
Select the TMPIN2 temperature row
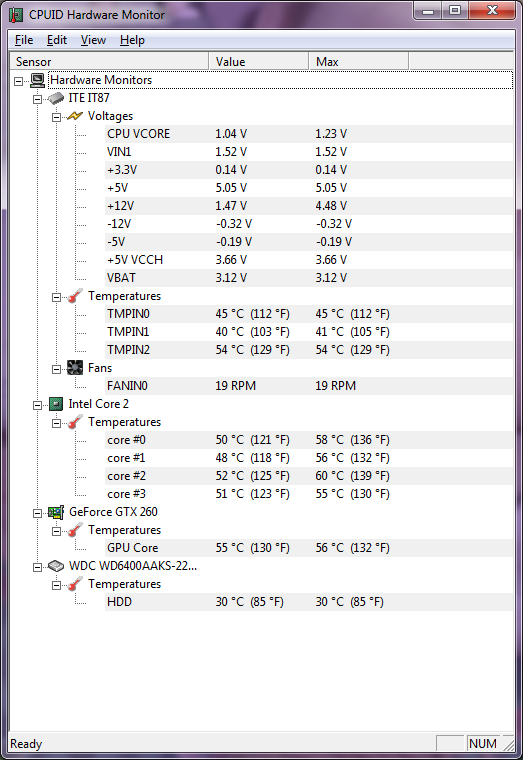pyautogui.click(x=309, y=349)
